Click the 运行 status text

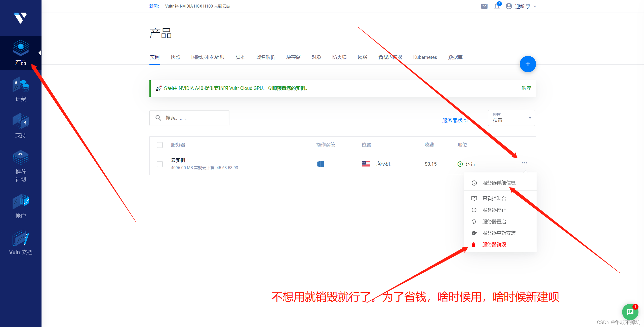click(x=470, y=164)
